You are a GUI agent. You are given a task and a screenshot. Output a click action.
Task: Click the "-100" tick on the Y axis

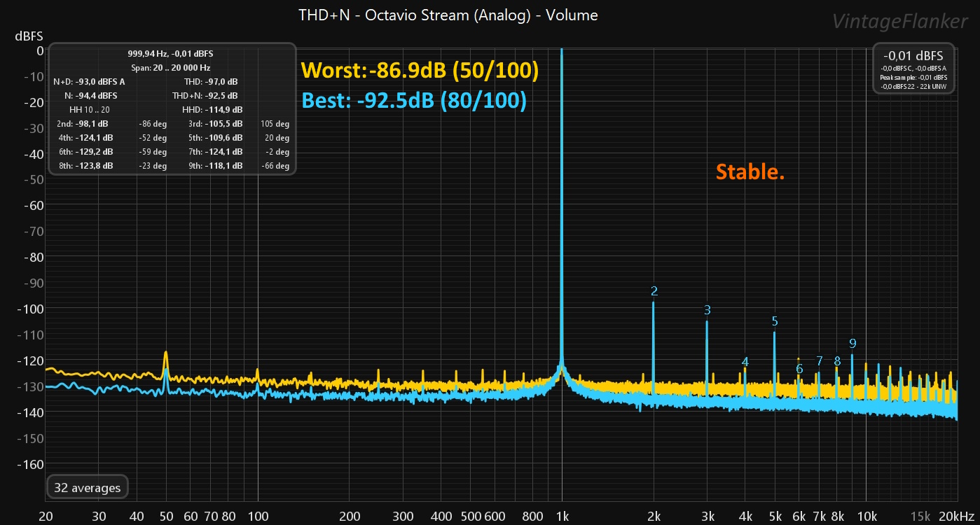pos(30,309)
